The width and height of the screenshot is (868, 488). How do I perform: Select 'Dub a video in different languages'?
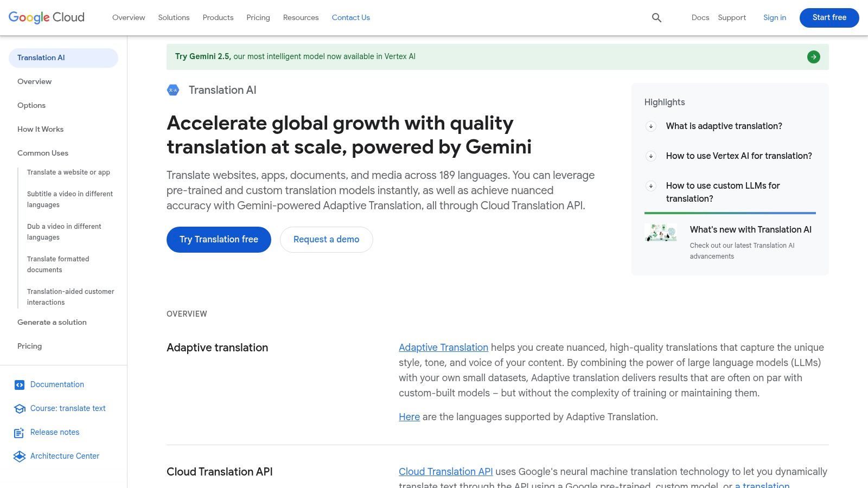(64, 232)
